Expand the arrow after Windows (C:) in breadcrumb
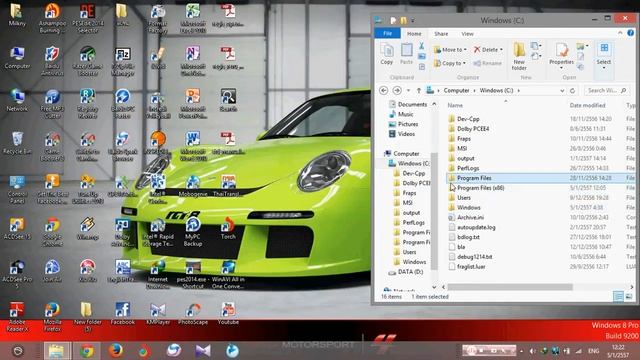 (x=519, y=91)
